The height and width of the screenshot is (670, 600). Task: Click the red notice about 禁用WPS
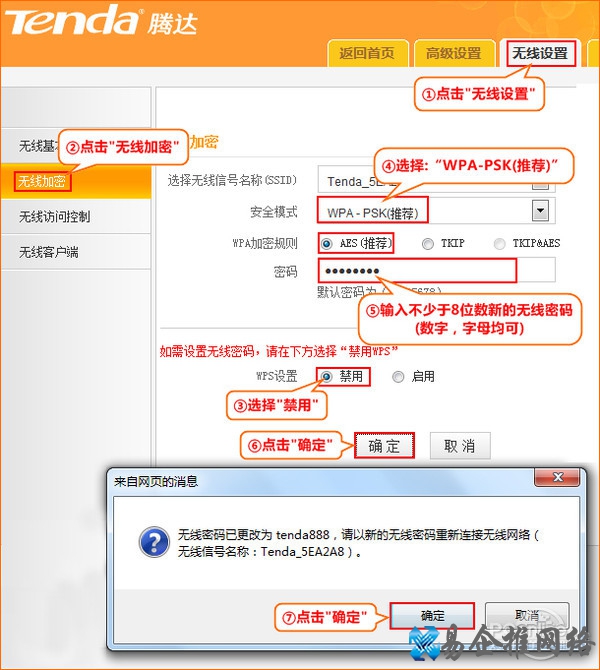[278, 351]
